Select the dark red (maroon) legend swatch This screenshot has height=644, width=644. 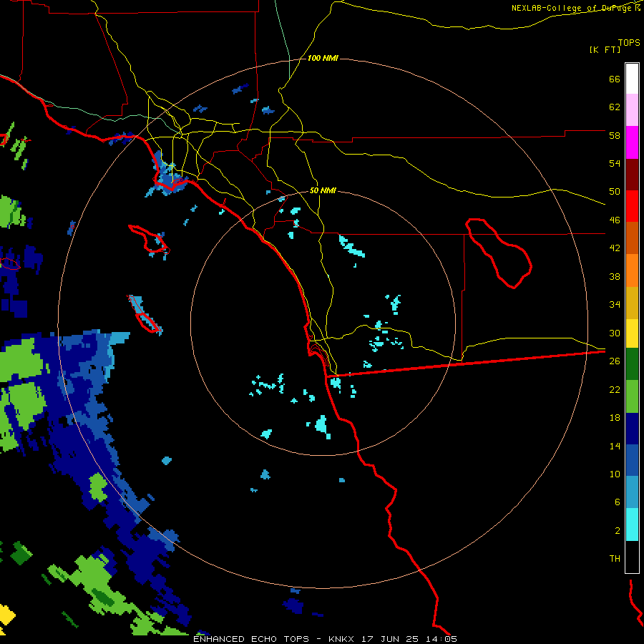[632, 175]
